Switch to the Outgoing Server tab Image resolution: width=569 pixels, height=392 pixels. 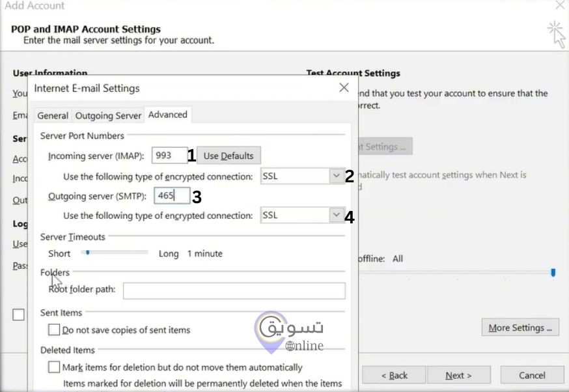coord(108,115)
